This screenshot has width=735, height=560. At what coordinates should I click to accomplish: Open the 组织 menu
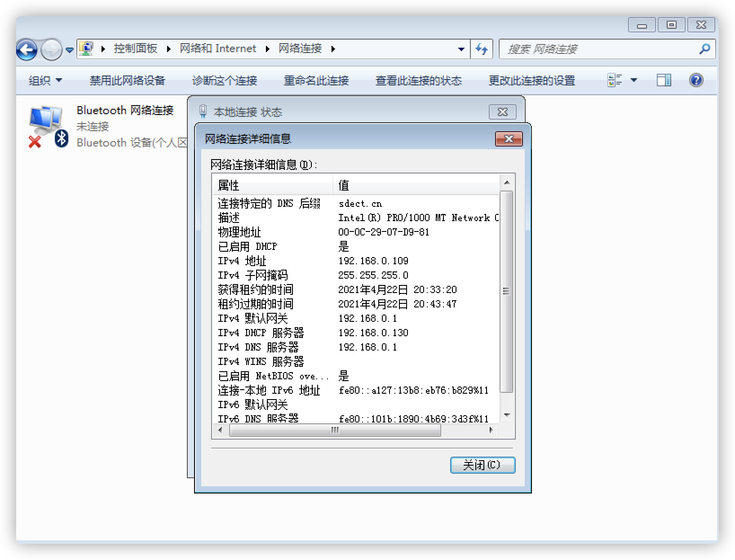[45, 80]
